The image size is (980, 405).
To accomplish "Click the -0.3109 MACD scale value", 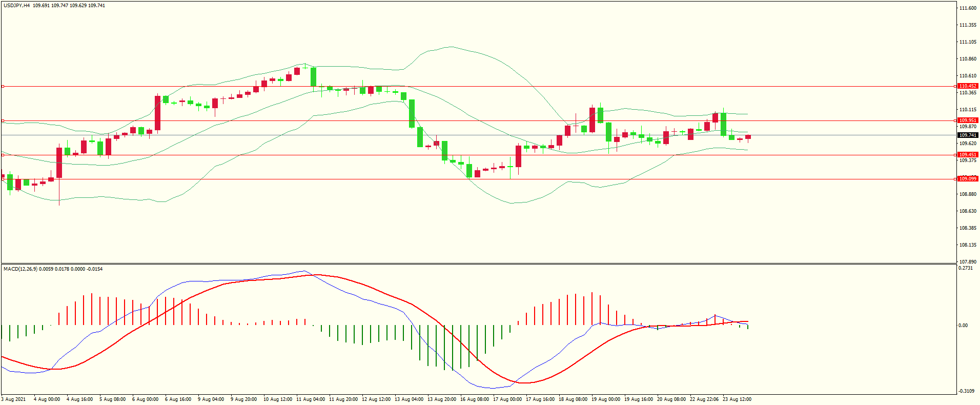I will pyautogui.click(x=966, y=391).
